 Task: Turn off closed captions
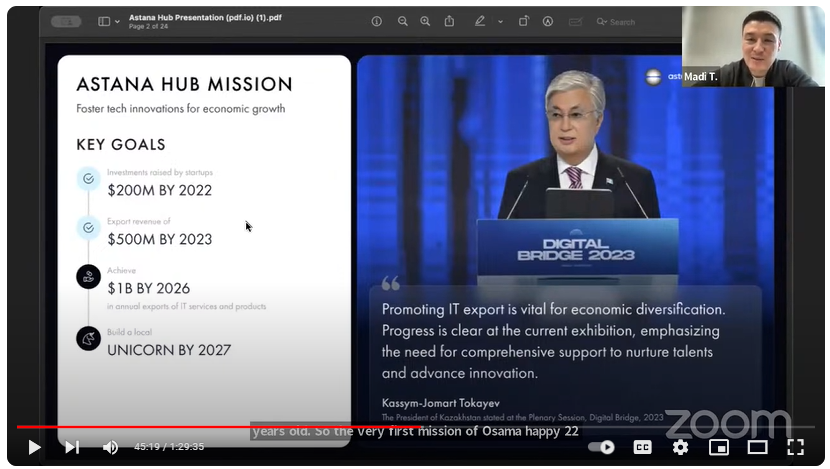[643, 447]
